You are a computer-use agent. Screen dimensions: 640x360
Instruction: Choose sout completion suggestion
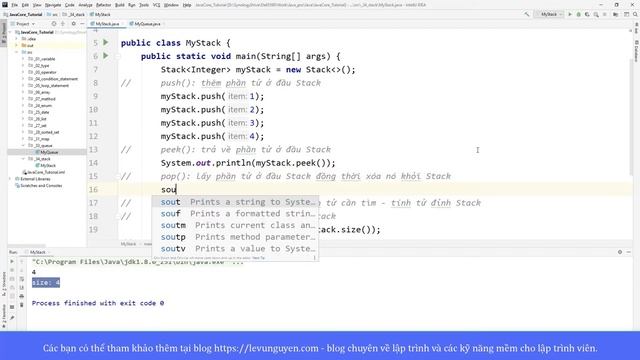235,202
